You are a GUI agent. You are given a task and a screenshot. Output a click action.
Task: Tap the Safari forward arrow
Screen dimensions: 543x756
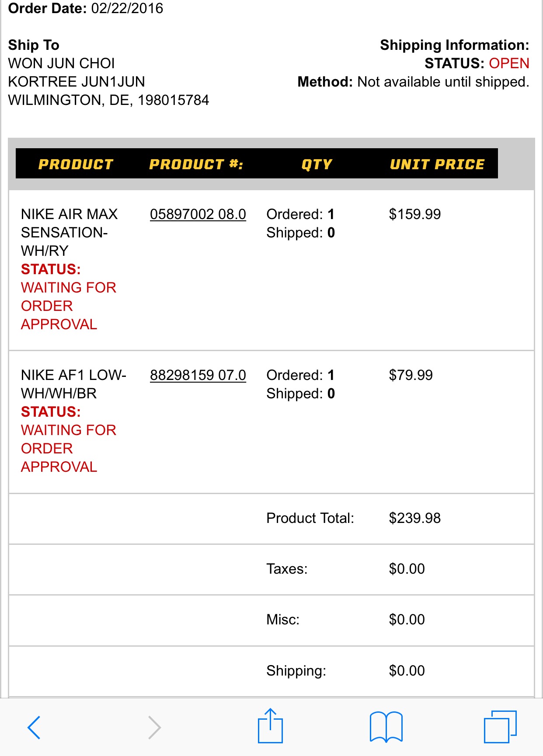tap(154, 727)
